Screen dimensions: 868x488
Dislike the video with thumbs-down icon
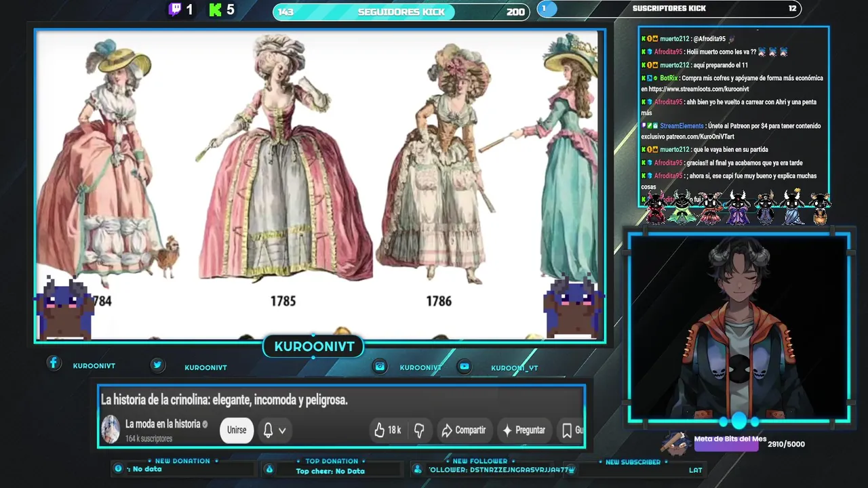tap(419, 430)
